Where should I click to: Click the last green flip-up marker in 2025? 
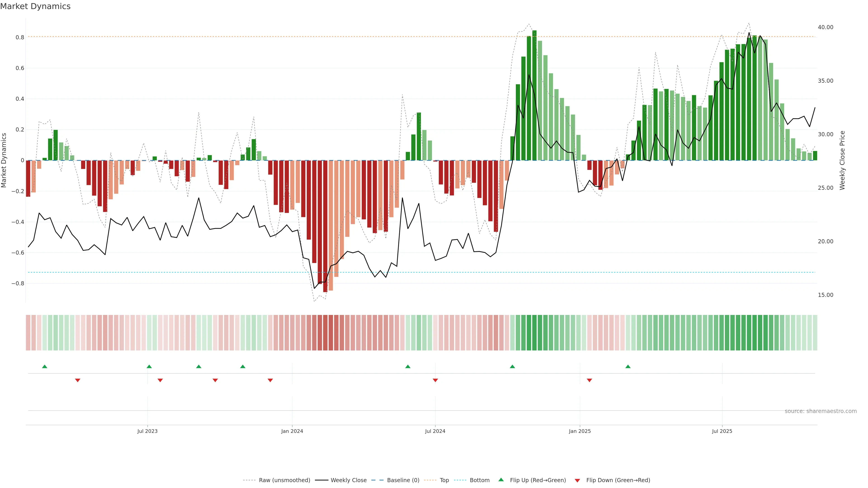click(628, 366)
